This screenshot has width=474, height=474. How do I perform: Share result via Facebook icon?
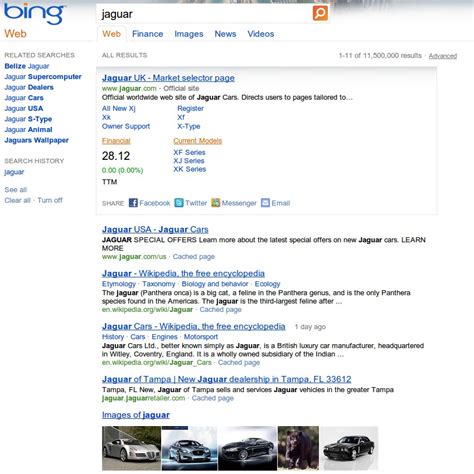coord(133,203)
